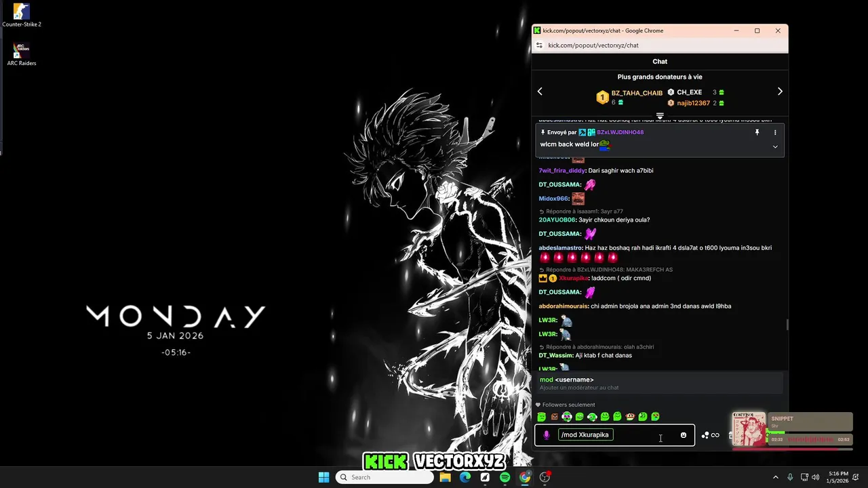
Task: Insert the seventh green blob quick emote
Action: tap(617, 417)
